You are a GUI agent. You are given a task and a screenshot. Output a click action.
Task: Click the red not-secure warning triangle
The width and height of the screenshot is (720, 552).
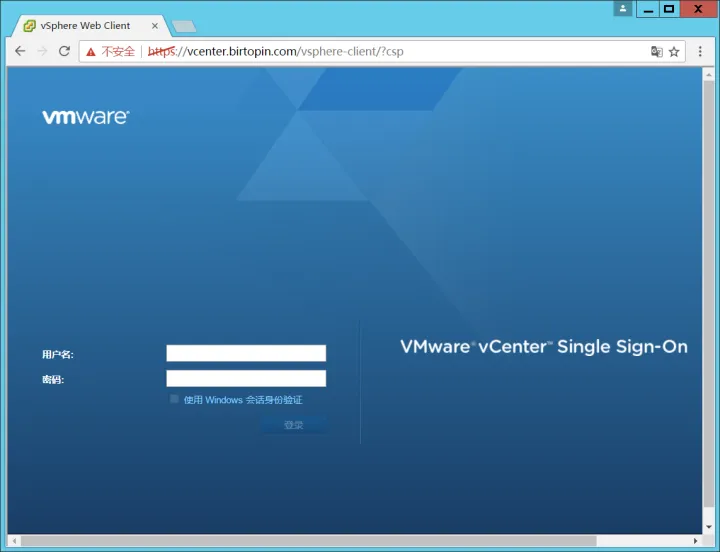(x=91, y=52)
